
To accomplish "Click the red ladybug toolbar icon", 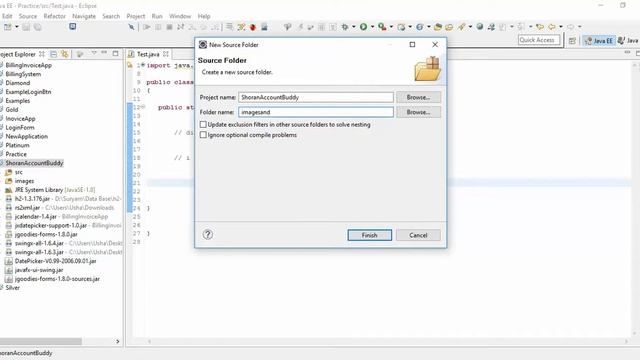I will point(253,27).
